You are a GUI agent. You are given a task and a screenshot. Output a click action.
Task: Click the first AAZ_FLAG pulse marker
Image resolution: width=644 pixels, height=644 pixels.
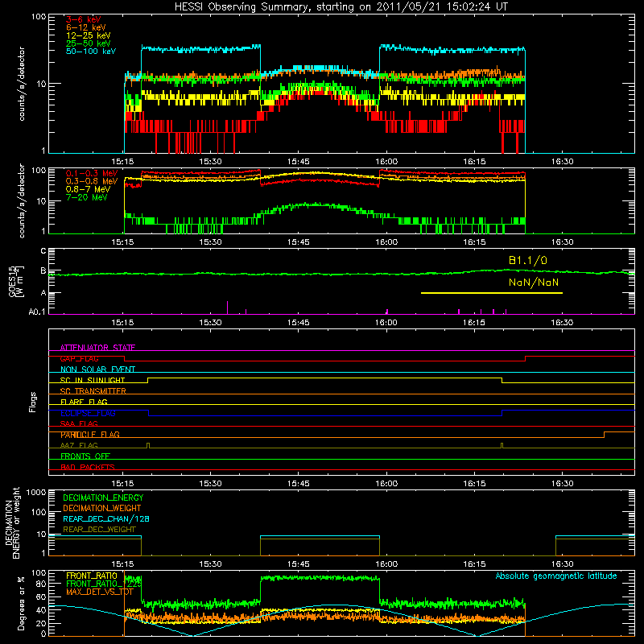click(x=148, y=446)
